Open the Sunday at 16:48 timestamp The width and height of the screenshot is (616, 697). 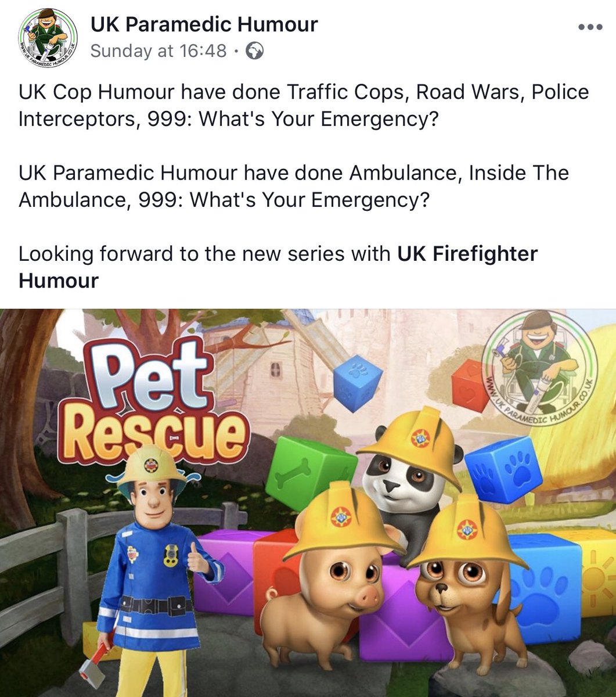click(x=158, y=51)
